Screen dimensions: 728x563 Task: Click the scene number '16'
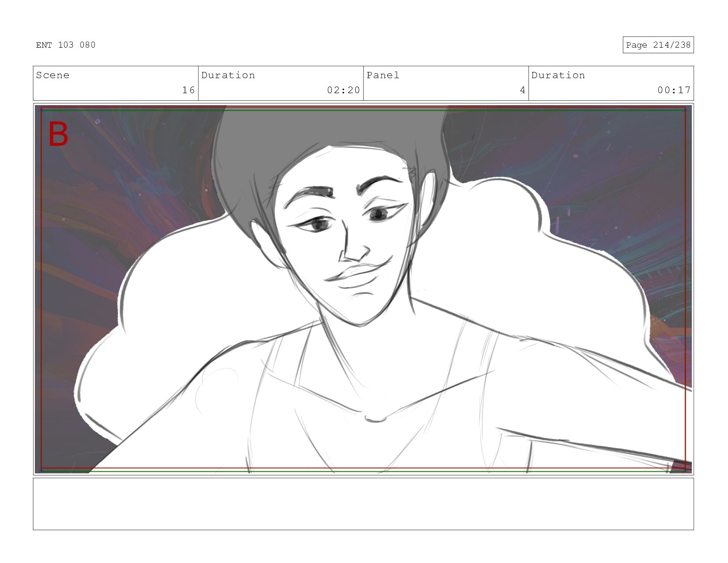[188, 90]
